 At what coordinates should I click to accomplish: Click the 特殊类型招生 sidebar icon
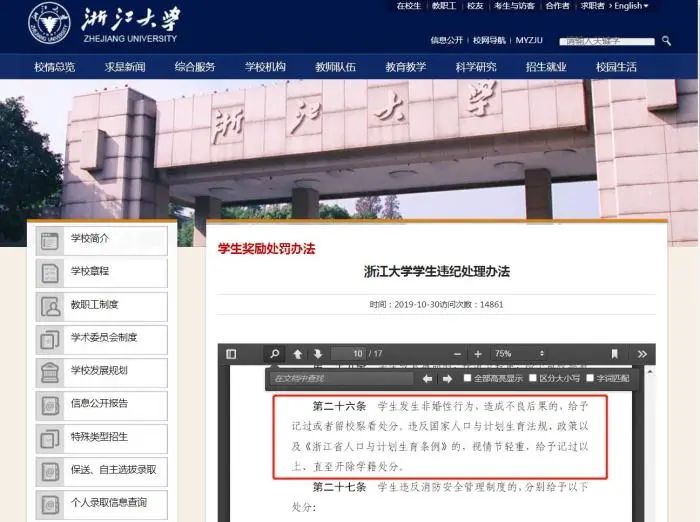click(x=50, y=439)
